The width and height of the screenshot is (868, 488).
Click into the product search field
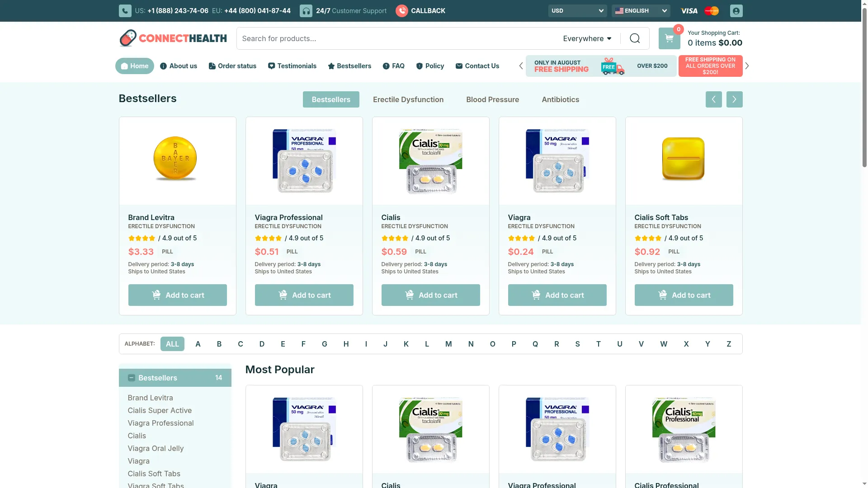tap(398, 38)
